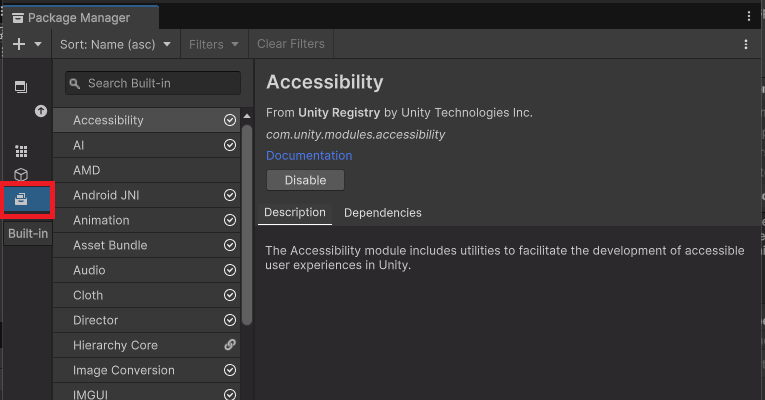
Task: Select the Director package row
Action: coord(146,320)
